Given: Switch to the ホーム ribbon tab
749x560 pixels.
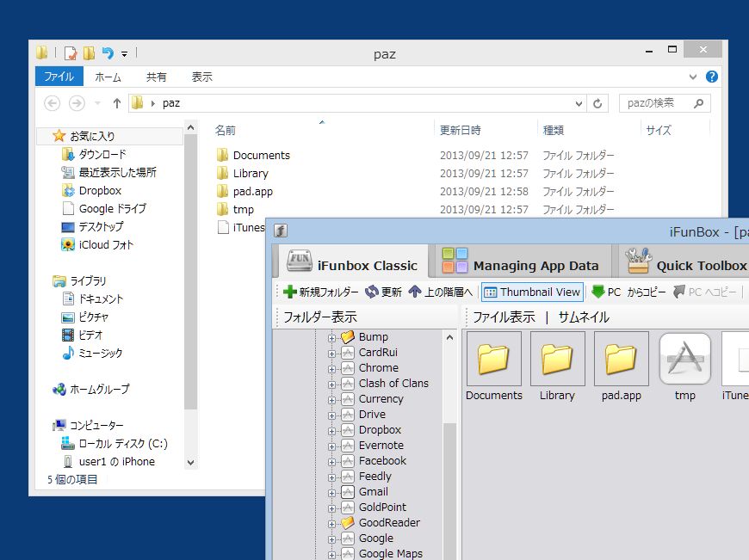Looking at the screenshot, I should (108, 77).
